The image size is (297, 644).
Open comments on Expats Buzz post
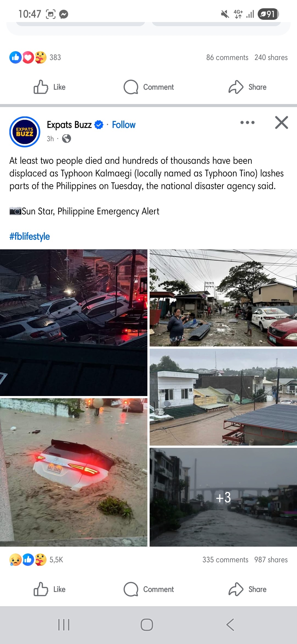pyautogui.click(x=149, y=589)
